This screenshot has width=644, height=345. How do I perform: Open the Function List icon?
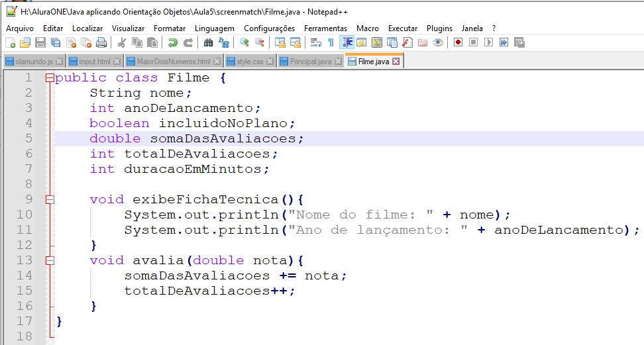[407, 42]
